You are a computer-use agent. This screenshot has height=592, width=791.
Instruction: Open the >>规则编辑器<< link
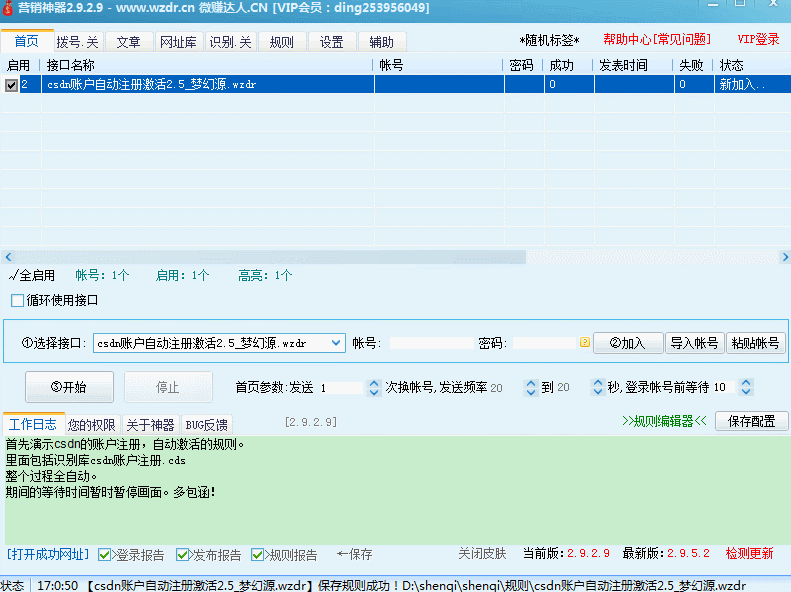coord(664,421)
